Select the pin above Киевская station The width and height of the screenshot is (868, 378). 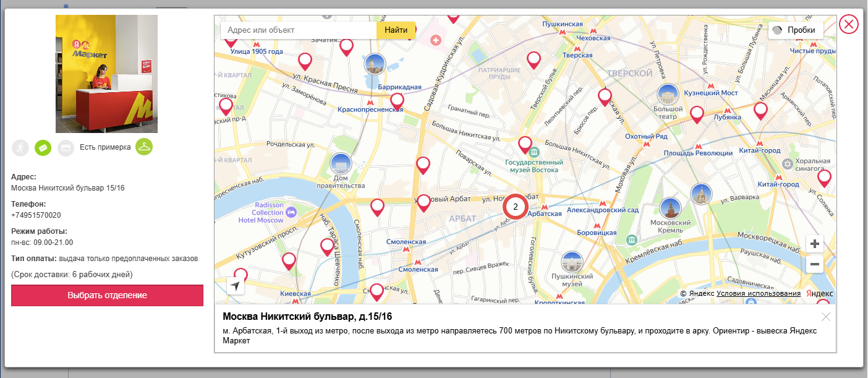[x=289, y=262]
